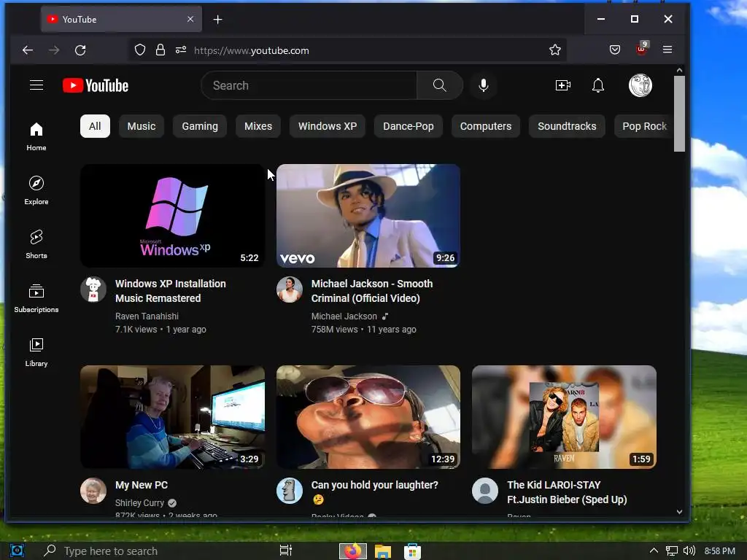Click scrollbar down arrow
Image resolution: width=747 pixels, height=560 pixels.
[x=679, y=512]
